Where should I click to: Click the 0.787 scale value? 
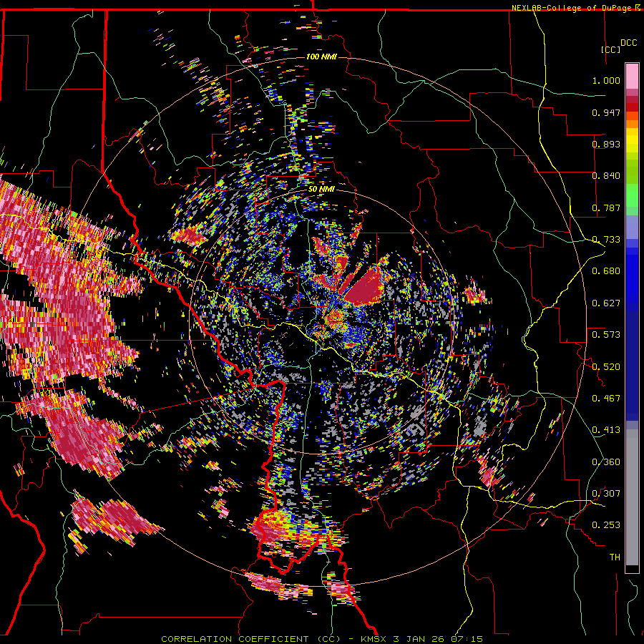[606, 208]
